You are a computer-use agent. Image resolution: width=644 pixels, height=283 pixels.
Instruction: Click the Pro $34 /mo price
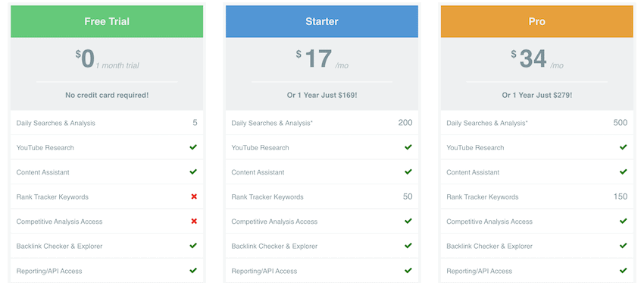coord(537,59)
